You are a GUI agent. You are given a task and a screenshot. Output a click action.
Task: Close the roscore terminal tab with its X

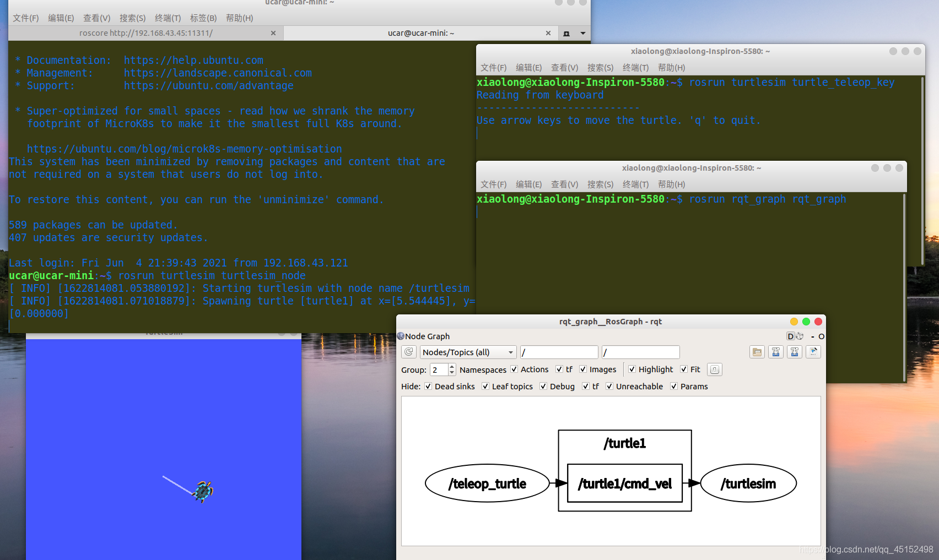(273, 33)
